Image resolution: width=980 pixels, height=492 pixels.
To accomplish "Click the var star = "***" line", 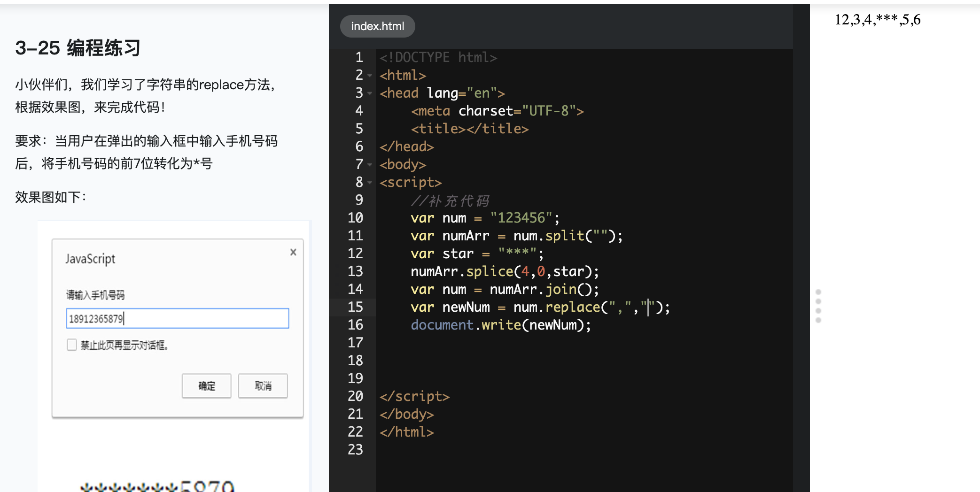I will point(477,254).
